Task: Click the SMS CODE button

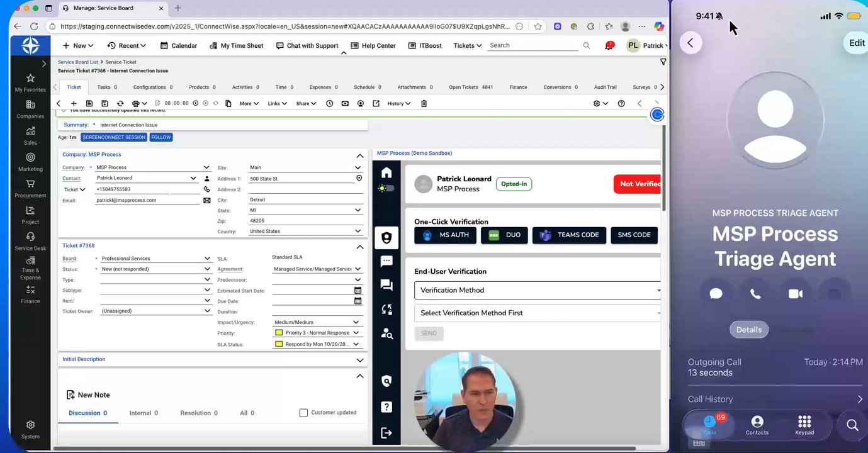Action: pos(634,235)
